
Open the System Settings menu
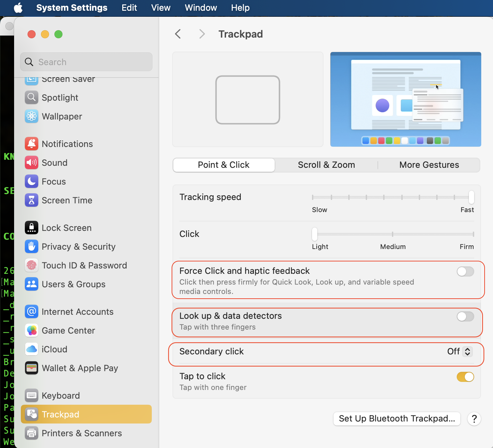72,8
